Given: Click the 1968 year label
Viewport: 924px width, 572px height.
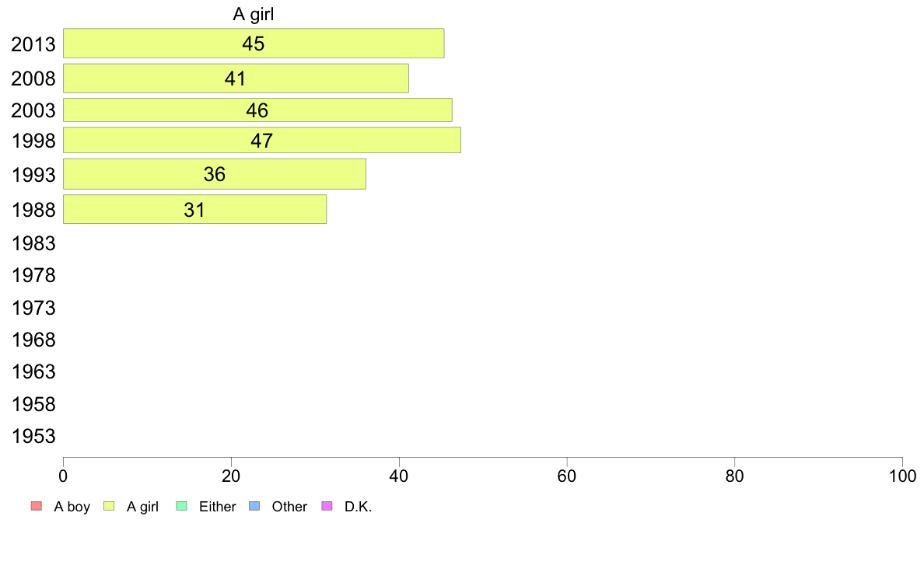Looking at the screenshot, I should point(33,340).
